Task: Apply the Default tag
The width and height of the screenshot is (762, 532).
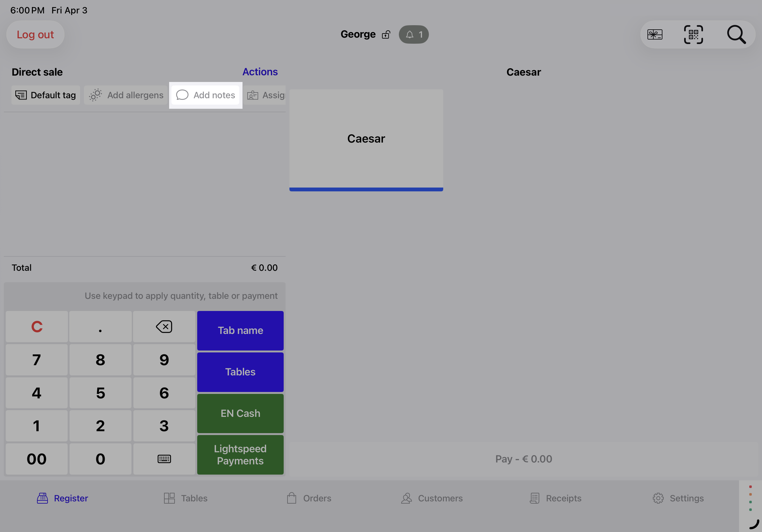Action: (x=45, y=95)
